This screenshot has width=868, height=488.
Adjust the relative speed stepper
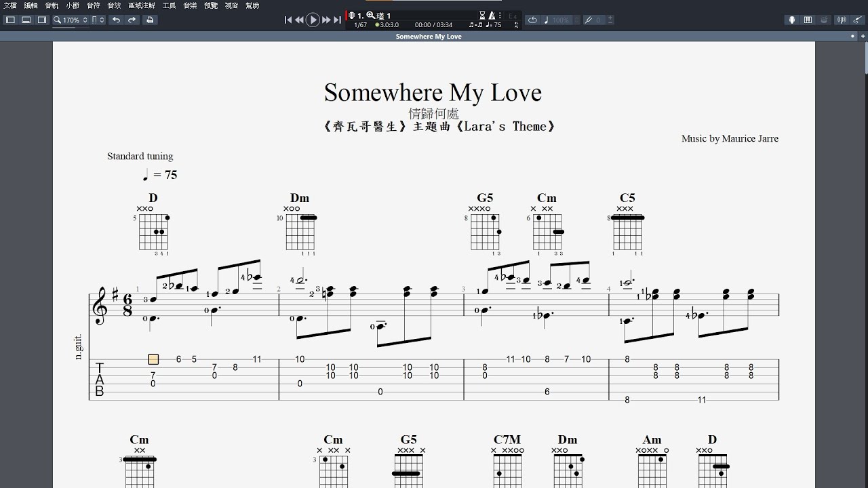point(577,20)
